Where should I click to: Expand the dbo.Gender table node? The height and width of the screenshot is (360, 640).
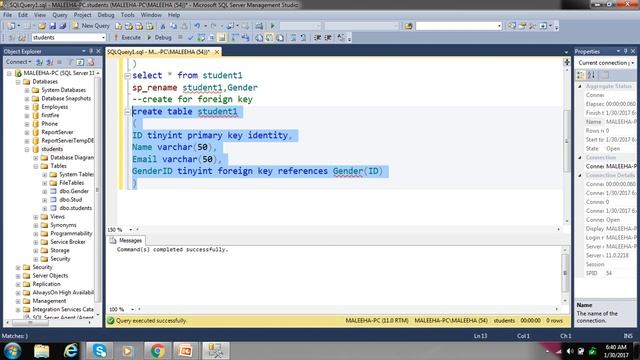pyautogui.click(x=45, y=191)
